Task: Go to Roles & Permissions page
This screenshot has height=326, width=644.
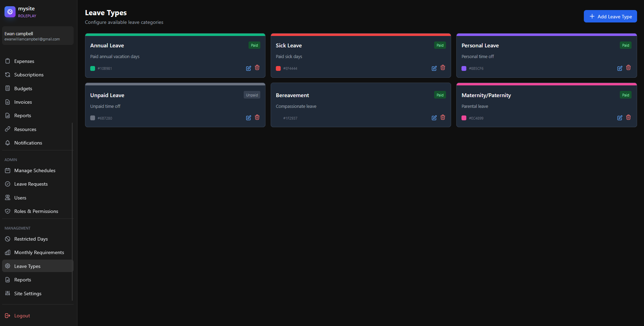Action: [x=36, y=211]
